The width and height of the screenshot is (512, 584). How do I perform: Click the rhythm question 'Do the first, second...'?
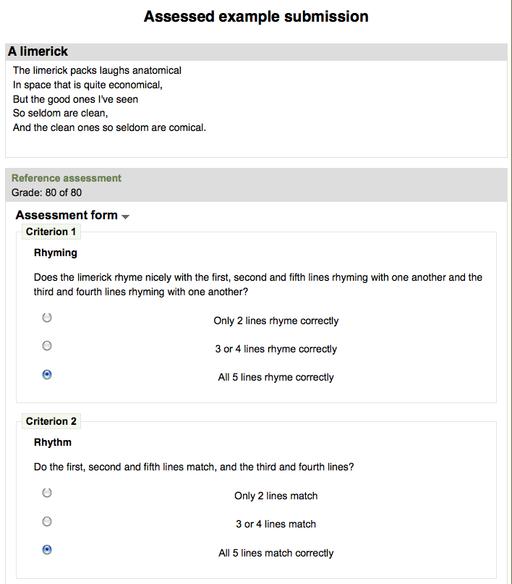(194, 467)
